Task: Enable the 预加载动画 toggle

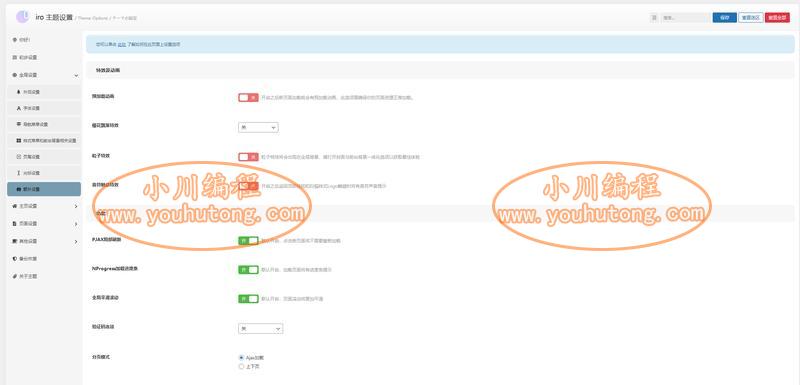Action: 248,97
